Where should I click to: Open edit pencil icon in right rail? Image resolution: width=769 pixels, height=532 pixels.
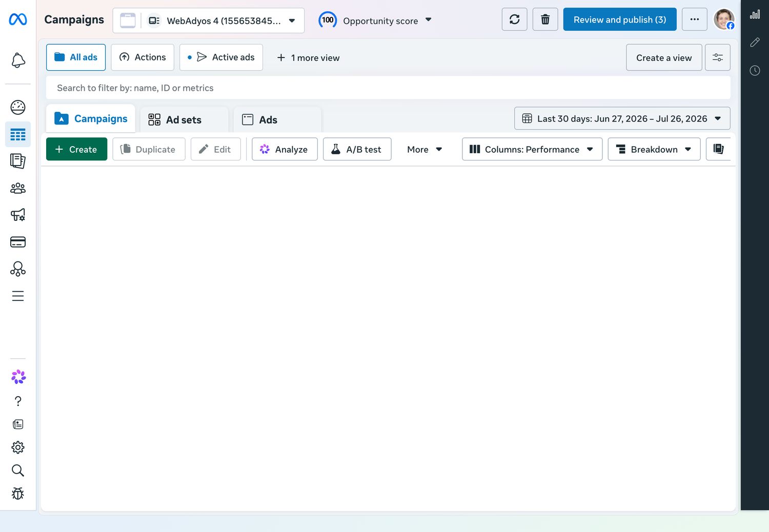(x=755, y=43)
